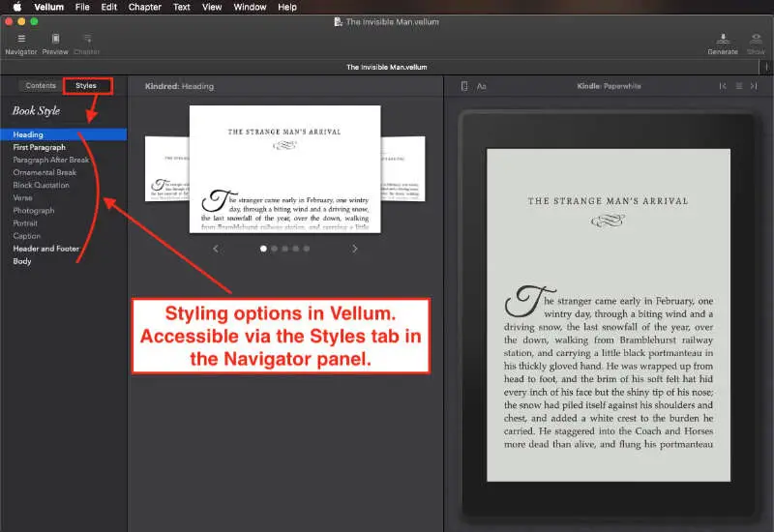774x532 pixels.
Task: Show previous heading style option
Action: [216, 249]
